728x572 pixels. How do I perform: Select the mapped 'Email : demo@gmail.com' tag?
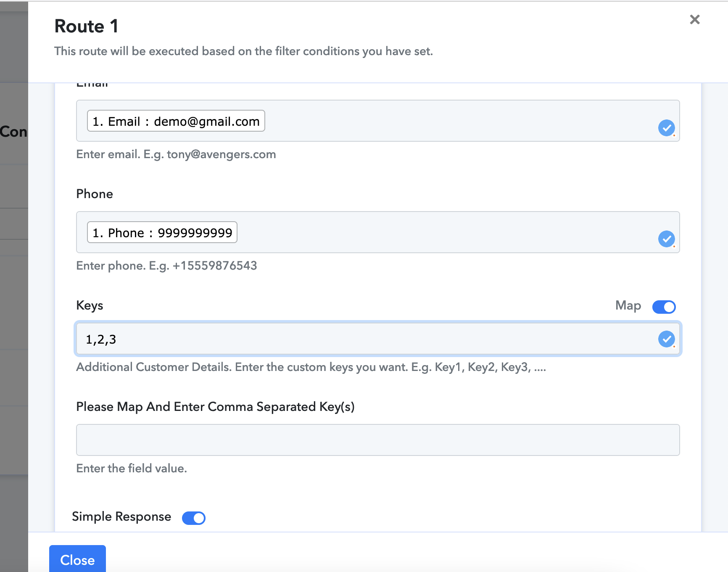(x=176, y=121)
